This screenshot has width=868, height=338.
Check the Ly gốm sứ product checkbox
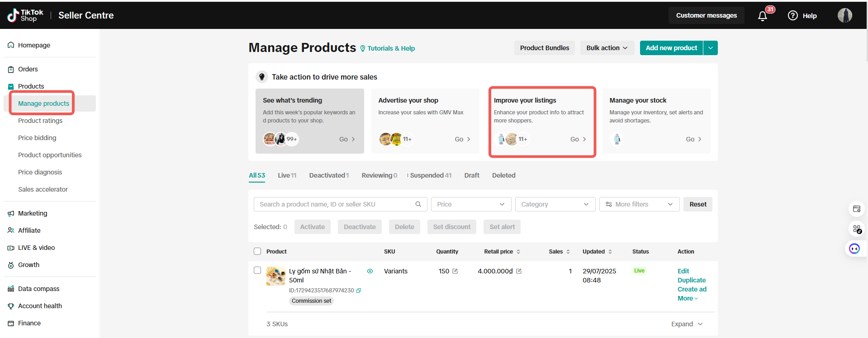point(257,270)
